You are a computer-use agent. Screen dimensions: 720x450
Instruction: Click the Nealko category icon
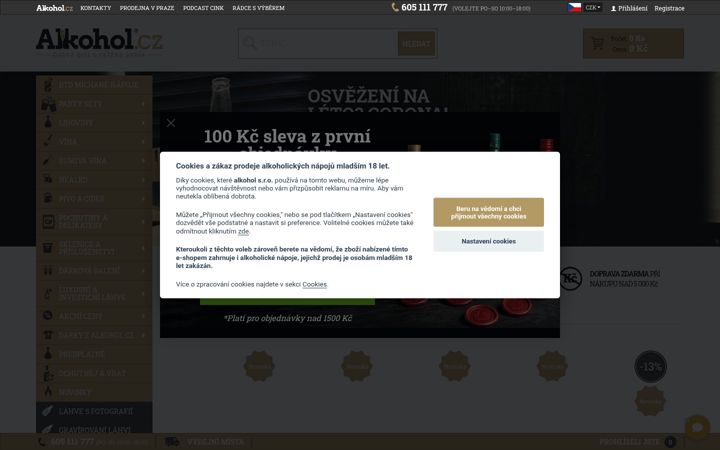pos(48,180)
